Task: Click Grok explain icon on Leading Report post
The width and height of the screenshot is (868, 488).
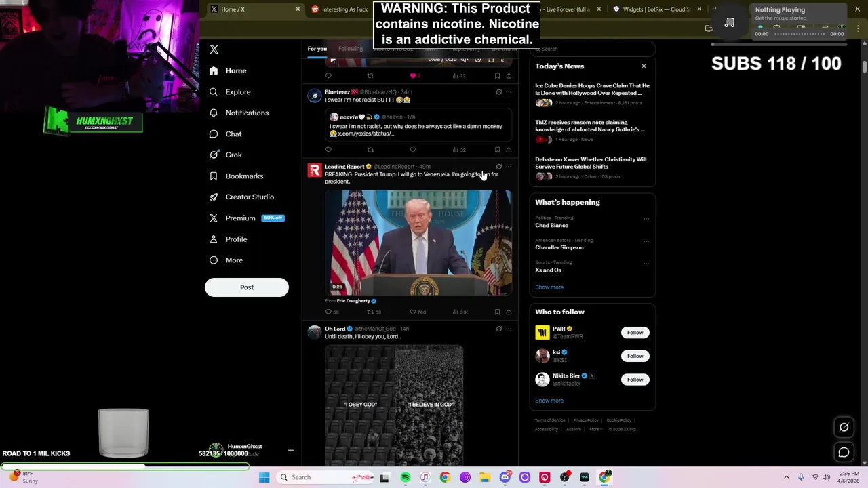Action: (498, 167)
